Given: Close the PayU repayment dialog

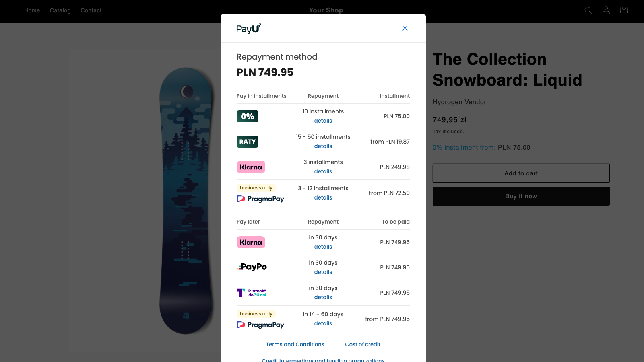Looking at the screenshot, I should (x=405, y=28).
